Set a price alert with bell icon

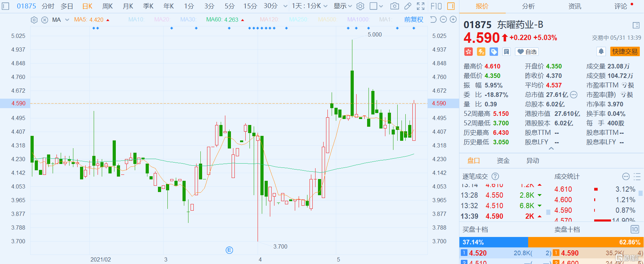point(601,52)
